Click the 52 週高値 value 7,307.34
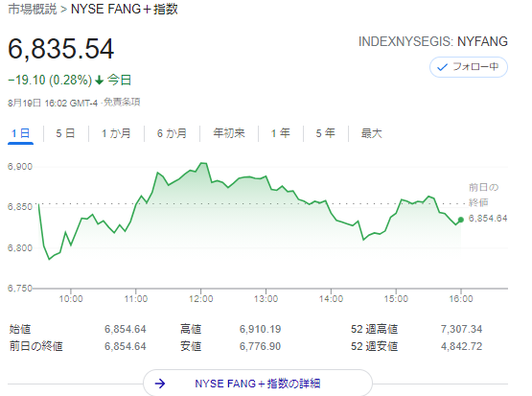Screen dimensions: 532x396 point(461,329)
